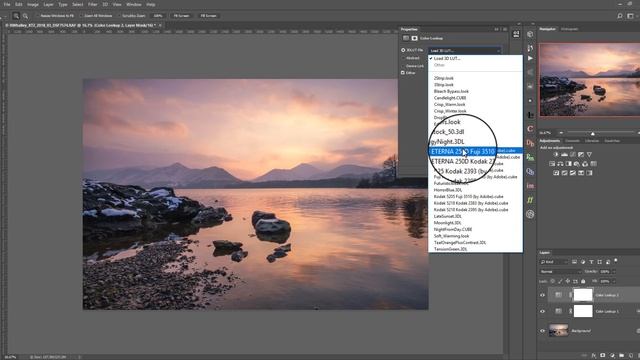Click the 100% zoom button
The width and height of the screenshot is (640, 360).
(x=158, y=16)
